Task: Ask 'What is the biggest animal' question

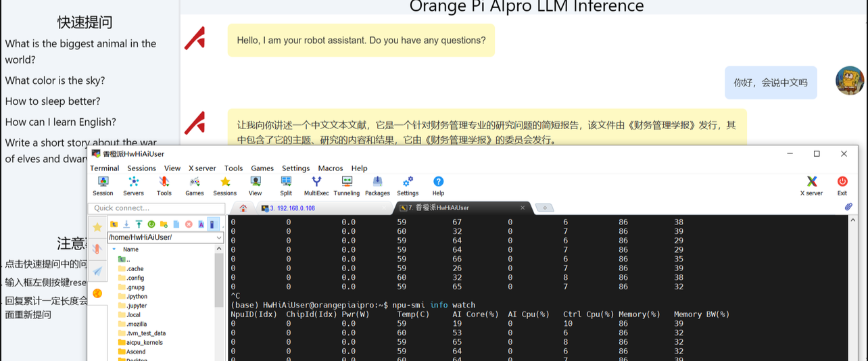Action: (80, 51)
